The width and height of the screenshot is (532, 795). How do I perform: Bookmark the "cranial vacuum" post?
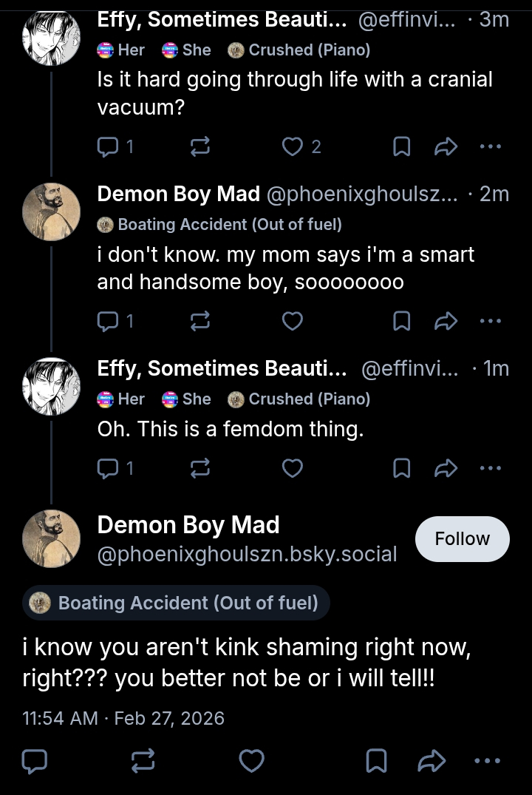point(401,146)
